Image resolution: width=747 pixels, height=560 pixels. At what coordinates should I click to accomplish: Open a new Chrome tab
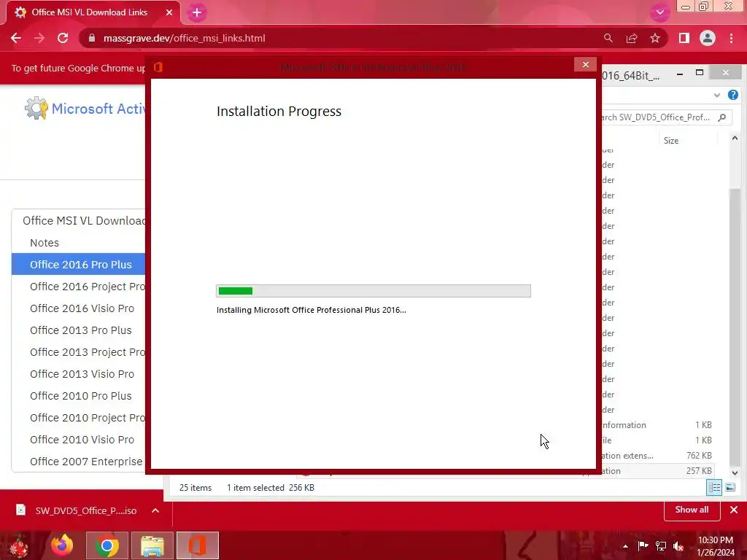197,13
